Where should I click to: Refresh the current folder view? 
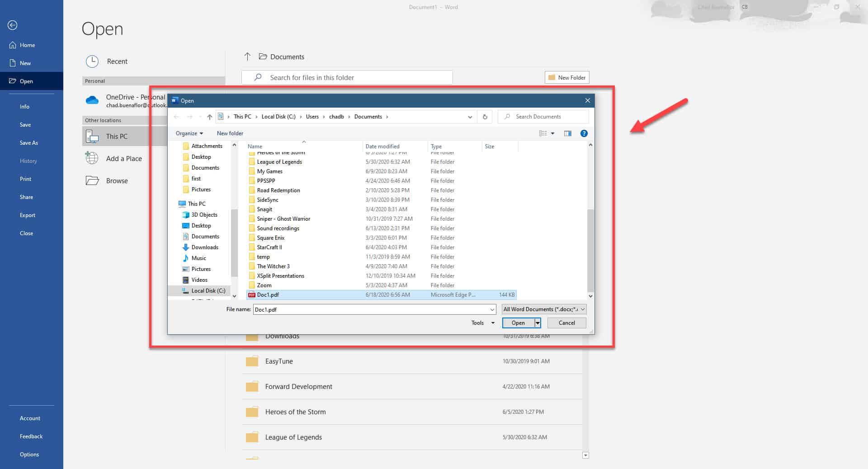click(x=484, y=116)
